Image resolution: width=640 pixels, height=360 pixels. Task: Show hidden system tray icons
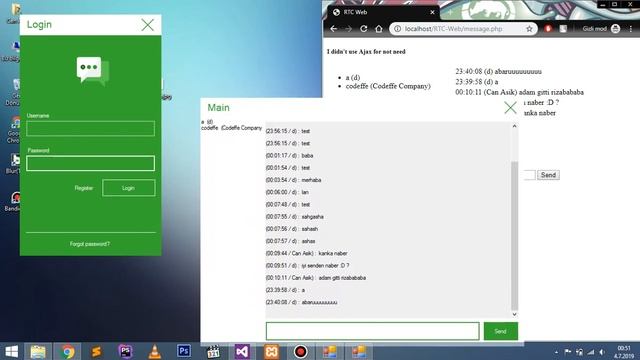pyautogui.click(x=556, y=352)
